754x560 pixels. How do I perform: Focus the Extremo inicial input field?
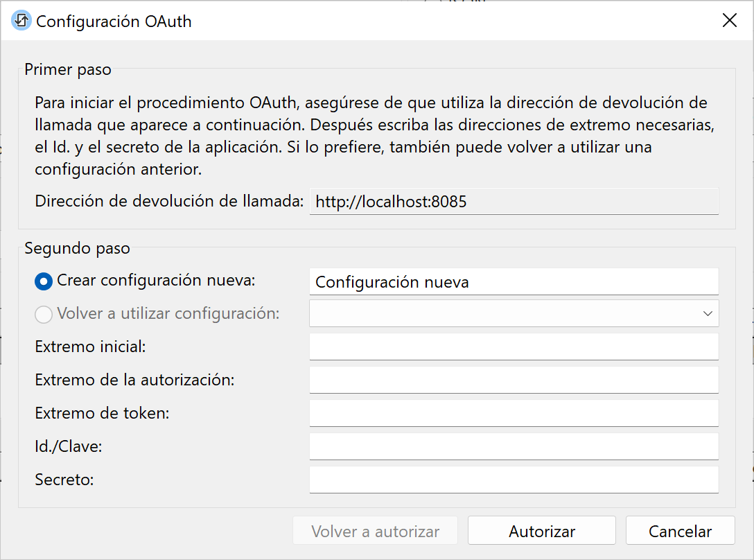click(x=513, y=347)
